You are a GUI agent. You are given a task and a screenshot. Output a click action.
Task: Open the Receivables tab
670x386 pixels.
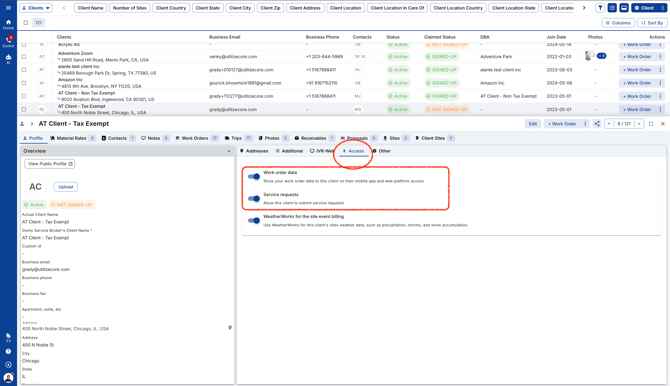(315, 138)
